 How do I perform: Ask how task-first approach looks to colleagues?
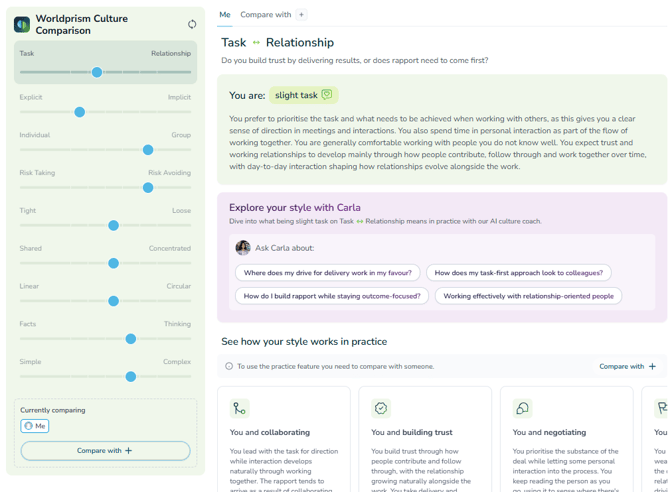click(518, 273)
